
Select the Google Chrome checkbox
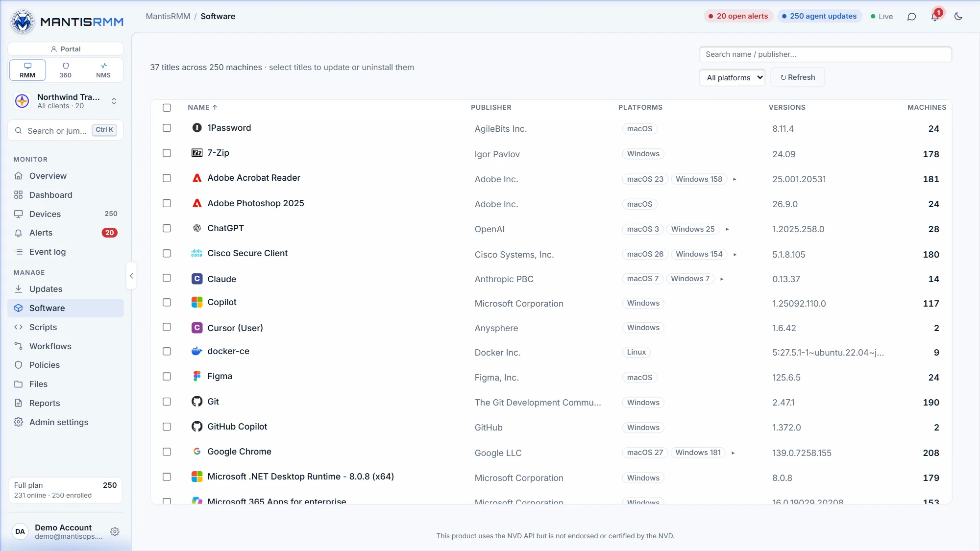(x=167, y=452)
